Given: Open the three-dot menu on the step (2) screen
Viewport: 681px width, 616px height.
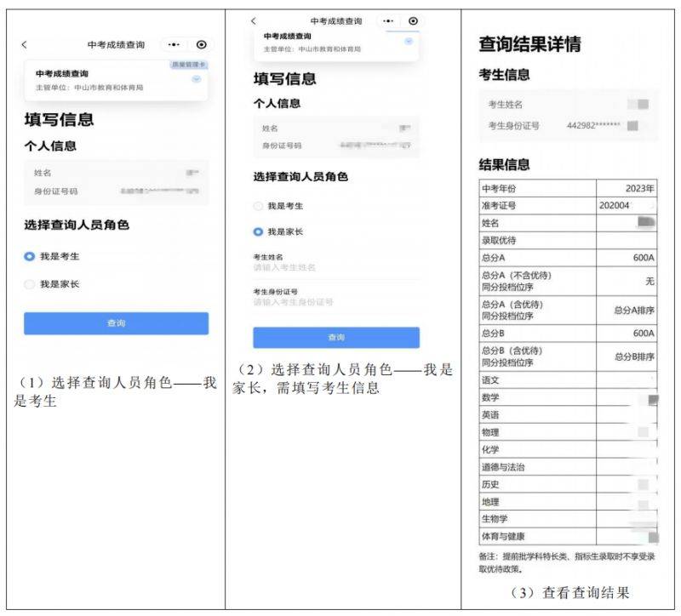Looking at the screenshot, I should 387,20.
